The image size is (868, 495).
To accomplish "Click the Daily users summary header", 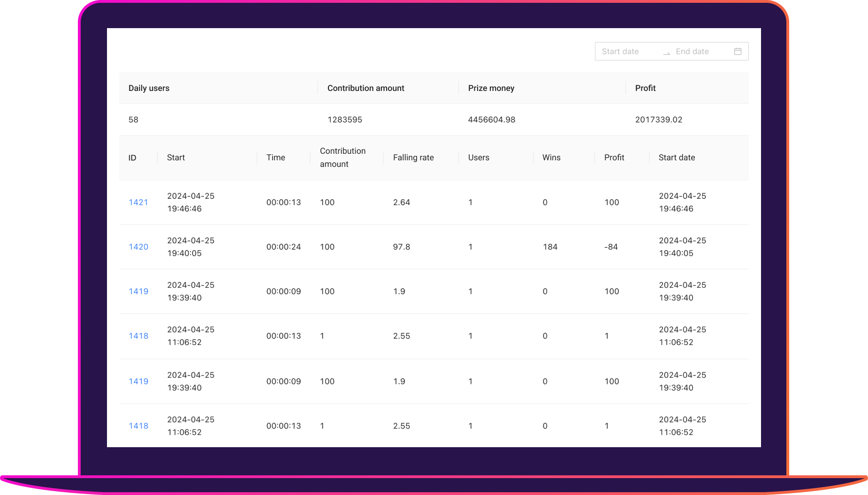I will 149,88.
